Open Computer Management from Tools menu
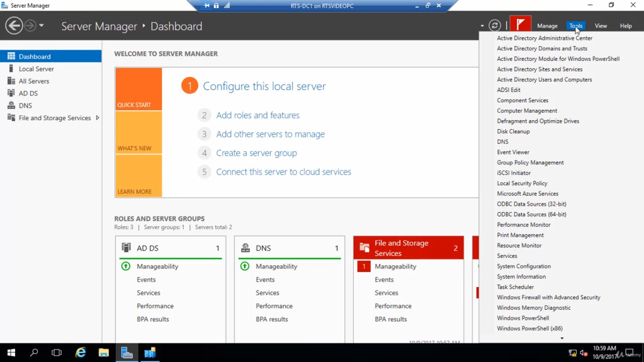This screenshot has height=362, width=644. pos(527,111)
